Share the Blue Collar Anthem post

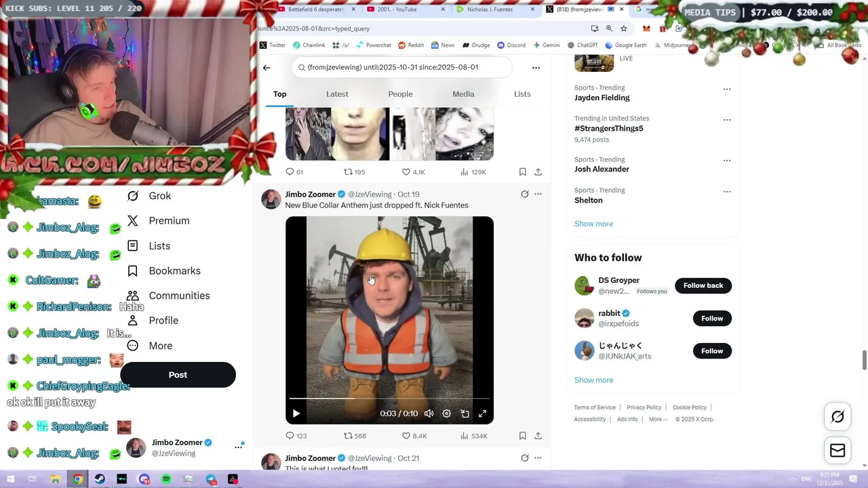coord(538,436)
